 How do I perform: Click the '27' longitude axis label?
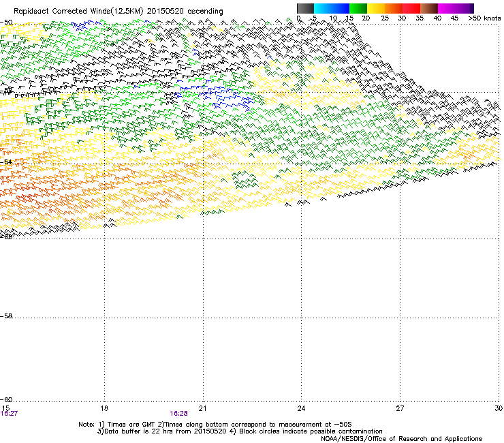point(400,408)
